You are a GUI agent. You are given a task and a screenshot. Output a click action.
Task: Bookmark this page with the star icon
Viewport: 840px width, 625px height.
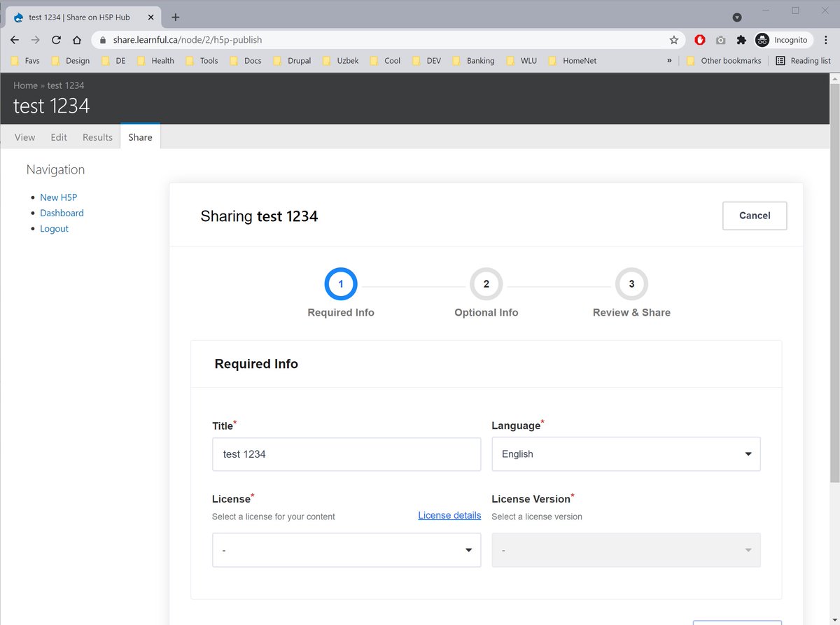pyautogui.click(x=673, y=40)
